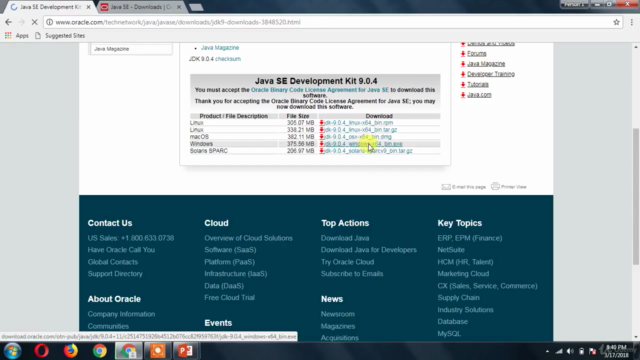The width and height of the screenshot is (640, 360).
Task: Open Chrome icon in the taskbar
Action: tap(100, 351)
